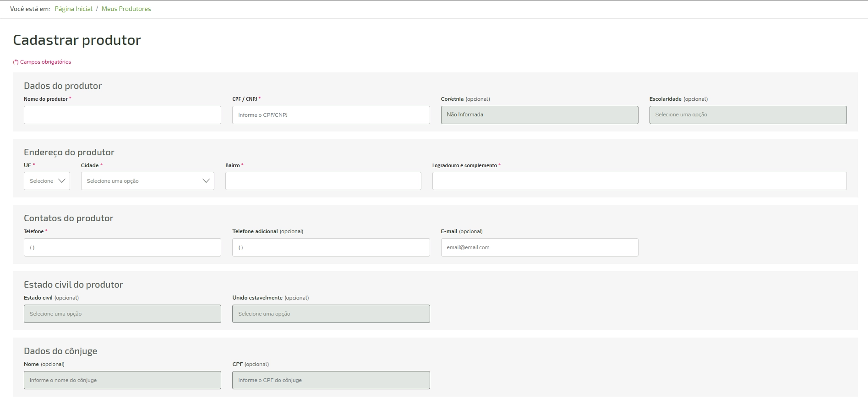Image resolution: width=868 pixels, height=404 pixels.
Task: Open Meus Produtores breadcrumb link
Action: (126, 9)
